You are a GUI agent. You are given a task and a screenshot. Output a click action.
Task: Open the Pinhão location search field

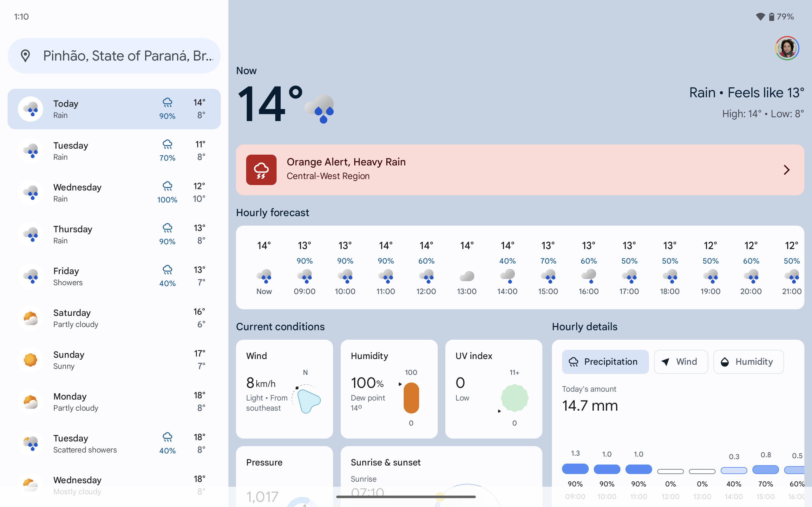[128, 56]
